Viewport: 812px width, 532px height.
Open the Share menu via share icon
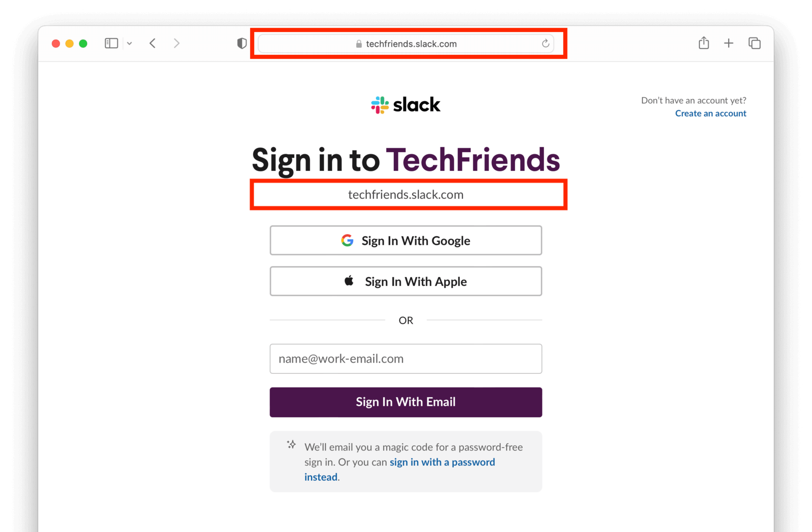point(703,43)
